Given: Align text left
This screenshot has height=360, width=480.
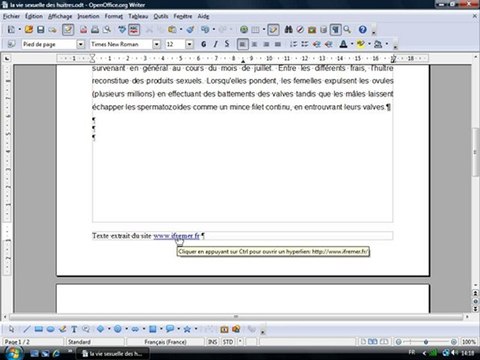Looking at the screenshot, I should (x=243, y=44).
